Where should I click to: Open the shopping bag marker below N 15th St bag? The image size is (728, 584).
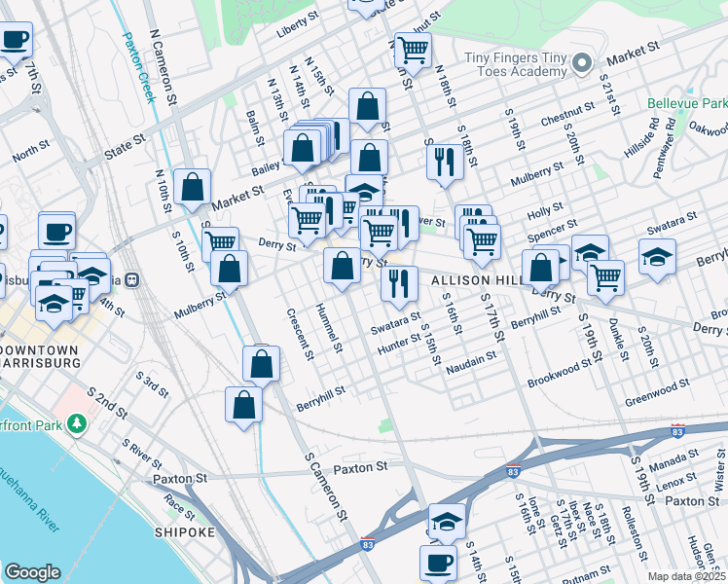point(369,159)
